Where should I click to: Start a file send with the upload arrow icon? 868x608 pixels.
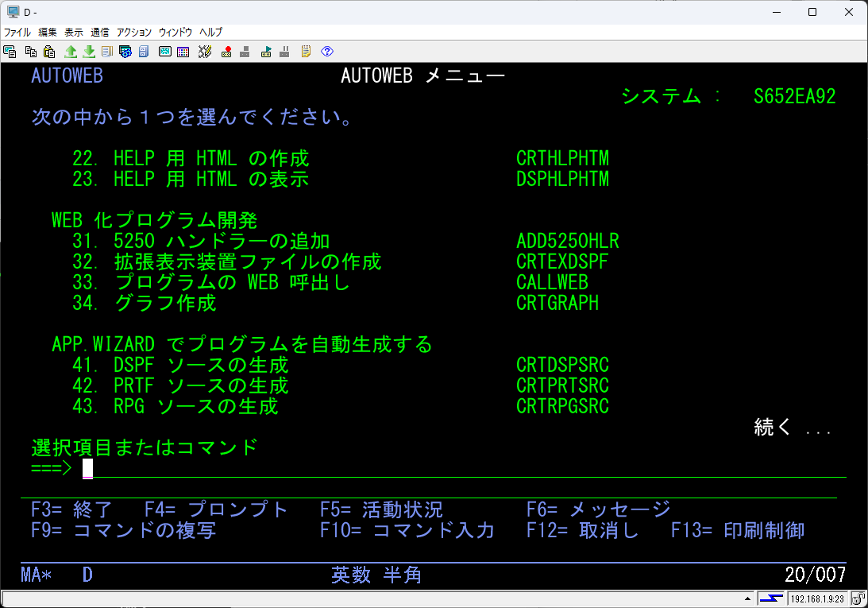click(x=70, y=52)
